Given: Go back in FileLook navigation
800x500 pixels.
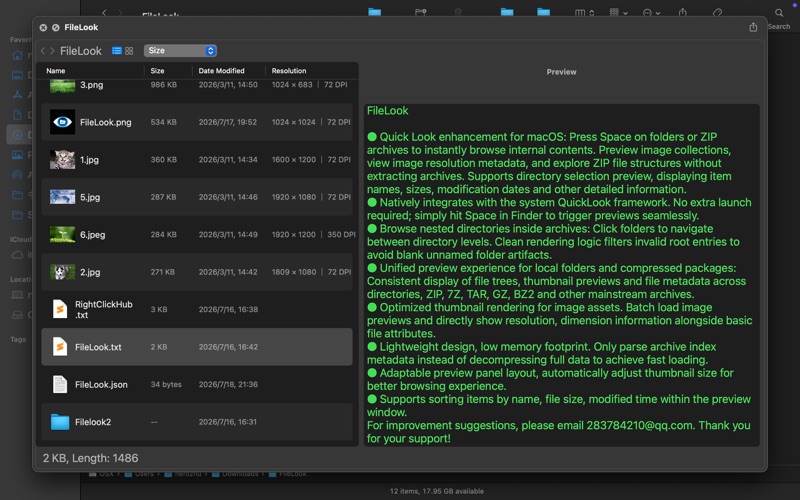Looking at the screenshot, I should [x=43, y=51].
